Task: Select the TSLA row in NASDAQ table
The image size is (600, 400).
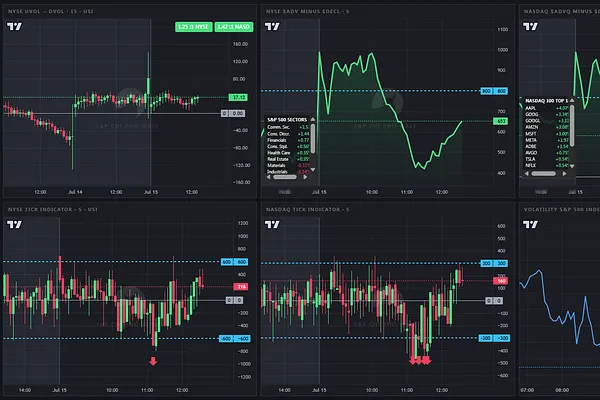Action: 546,159
